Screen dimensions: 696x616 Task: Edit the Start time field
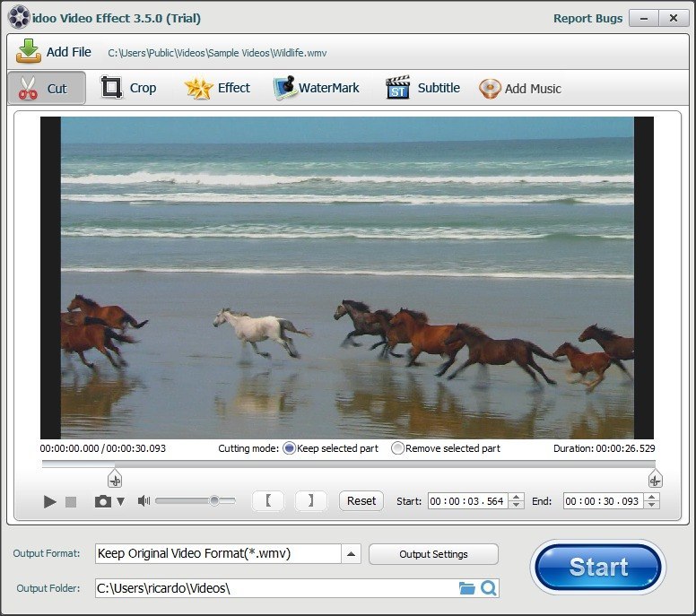click(468, 501)
